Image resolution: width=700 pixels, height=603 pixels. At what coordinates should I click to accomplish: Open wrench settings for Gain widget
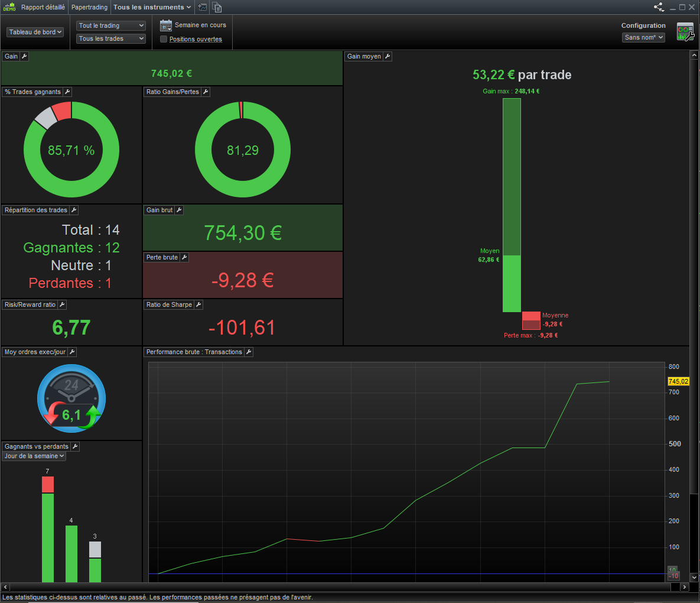(x=25, y=56)
